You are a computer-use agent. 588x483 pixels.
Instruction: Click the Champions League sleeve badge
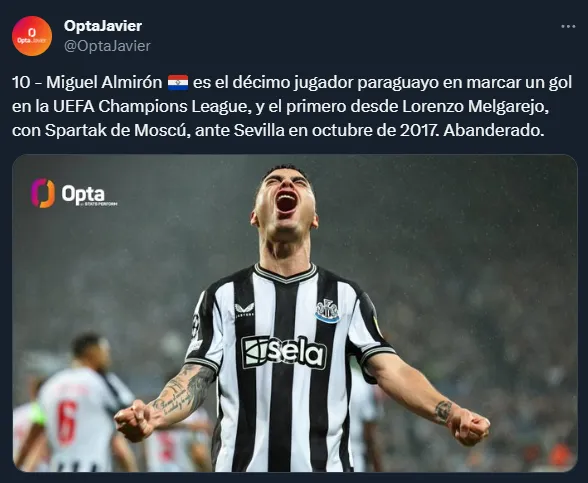[196, 325]
